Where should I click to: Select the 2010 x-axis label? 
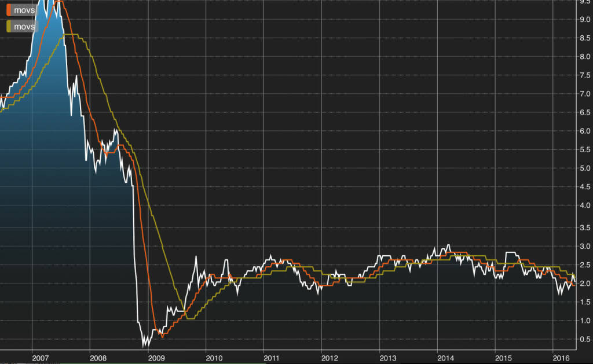click(x=214, y=358)
